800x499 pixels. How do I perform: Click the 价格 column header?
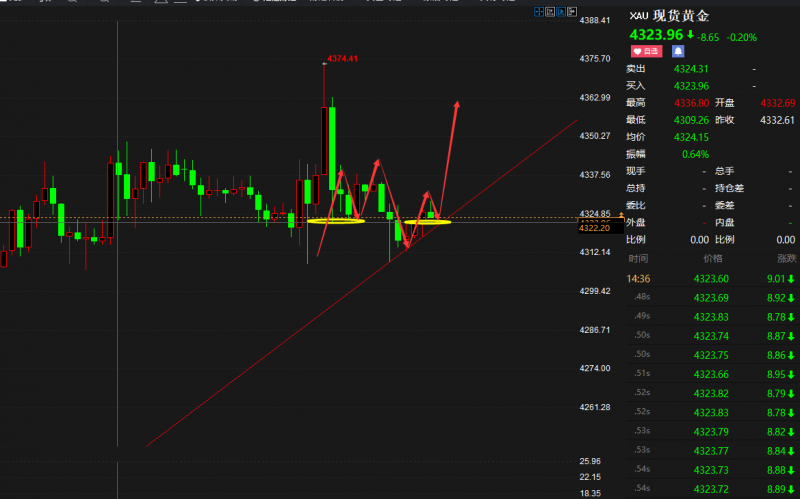point(711,258)
